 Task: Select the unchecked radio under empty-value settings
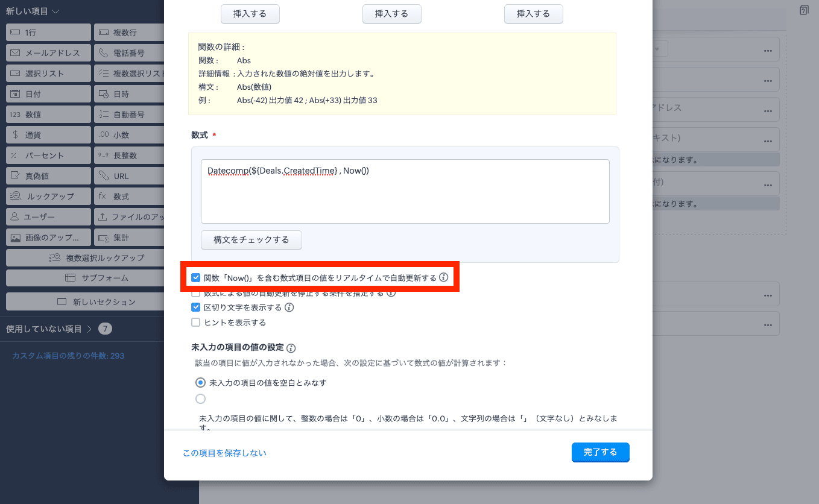coord(200,398)
